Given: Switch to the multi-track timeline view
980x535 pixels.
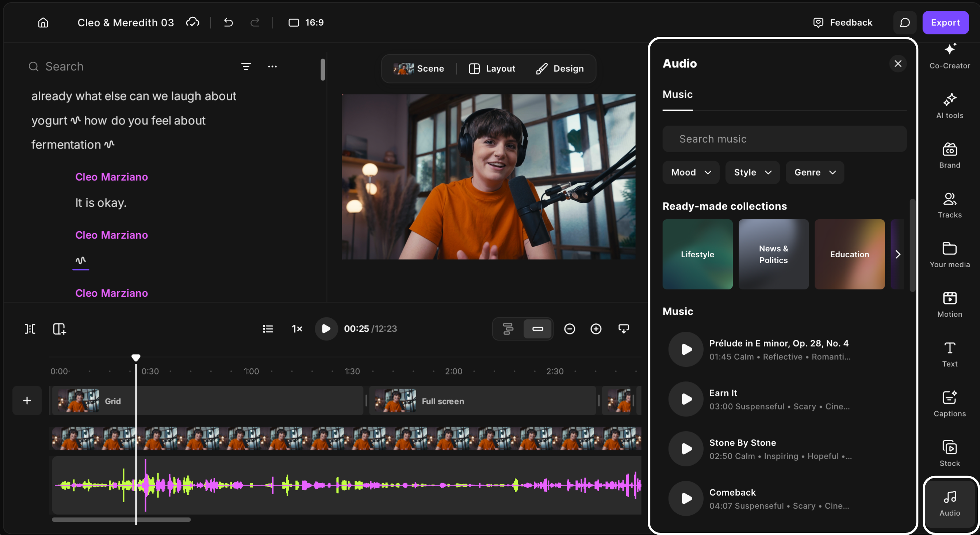Looking at the screenshot, I should [508, 329].
